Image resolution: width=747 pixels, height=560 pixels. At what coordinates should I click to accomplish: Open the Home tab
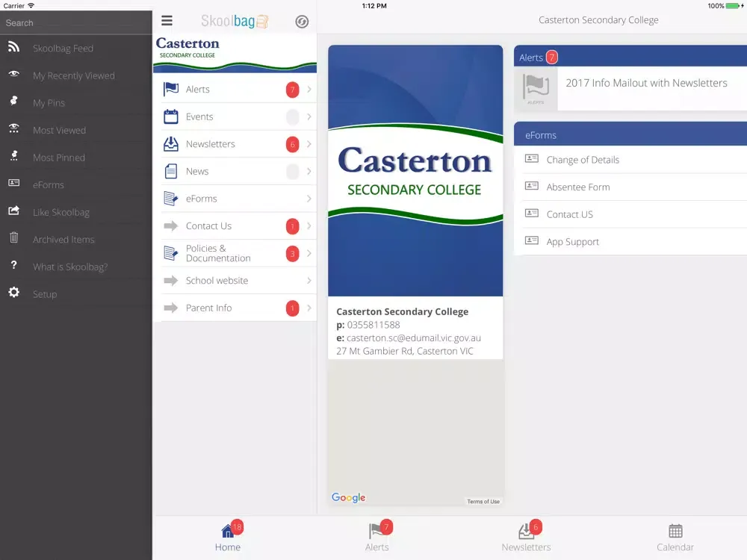tap(228, 538)
